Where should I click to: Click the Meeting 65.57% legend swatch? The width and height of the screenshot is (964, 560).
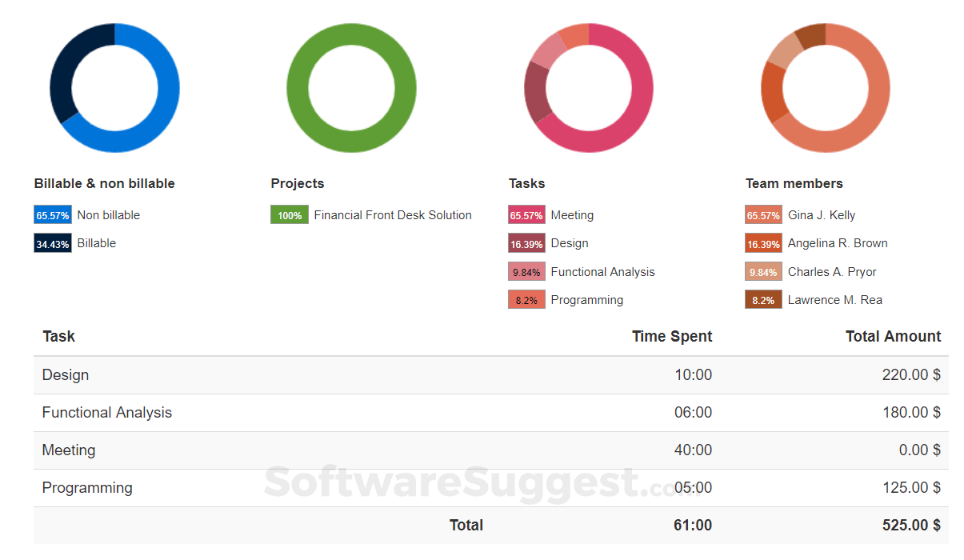(526, 215)
